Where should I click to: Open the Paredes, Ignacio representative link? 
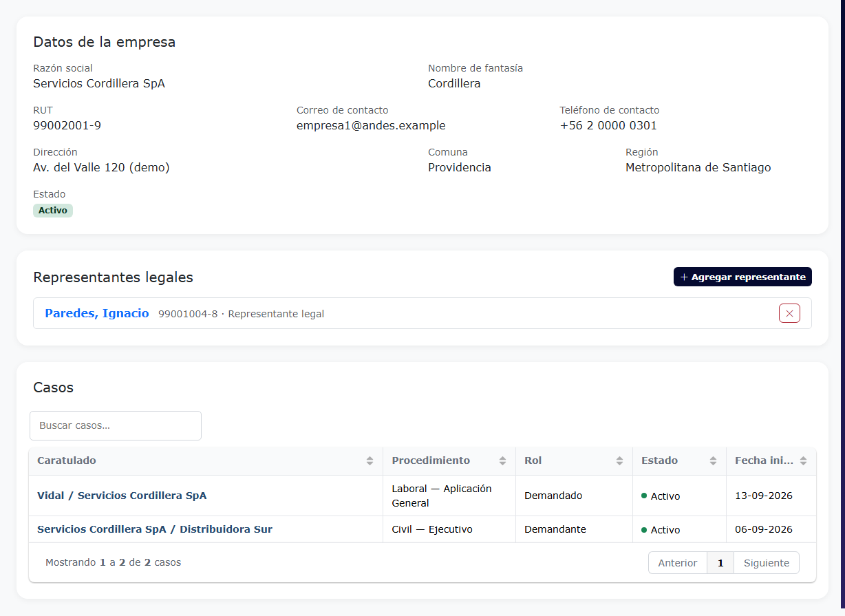pyautogui.click(x=97, y=313)
